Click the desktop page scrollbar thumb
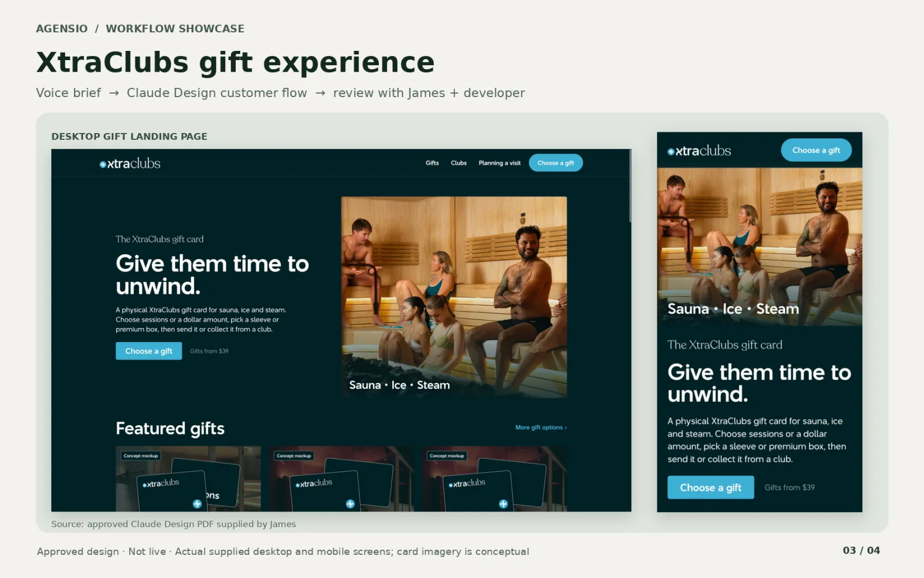924x578 pixels. click(x=630, y=186)
